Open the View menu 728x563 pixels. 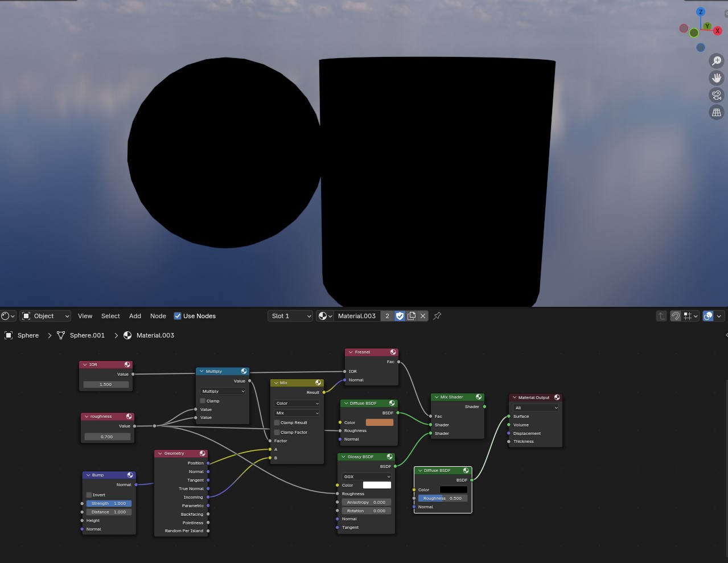point(85,316)
